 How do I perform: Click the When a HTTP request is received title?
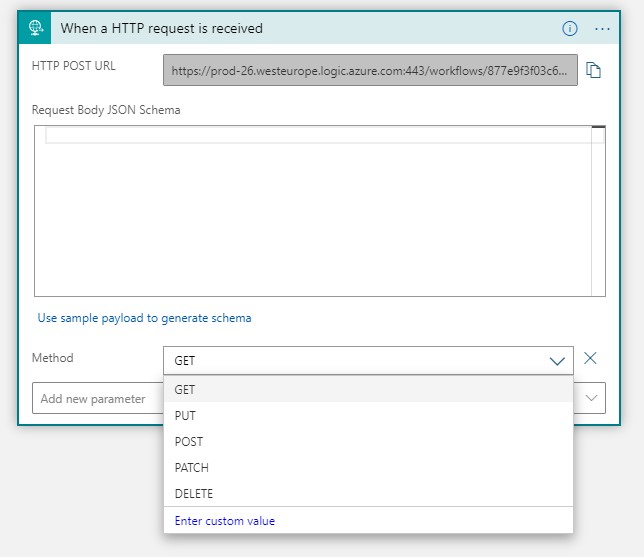pyautogui.click(x=162, y=28)
